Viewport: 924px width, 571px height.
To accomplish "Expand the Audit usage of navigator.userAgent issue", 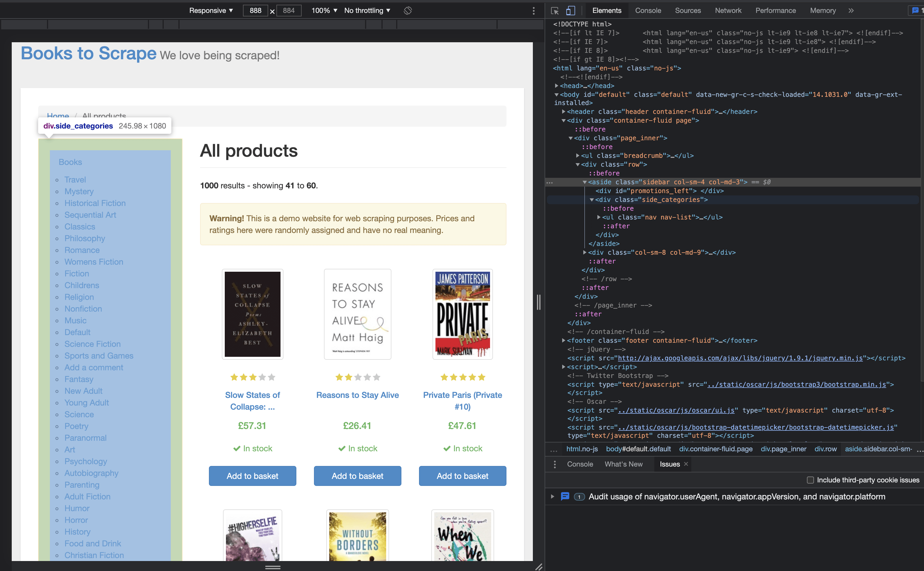I will tap(553, 496).
